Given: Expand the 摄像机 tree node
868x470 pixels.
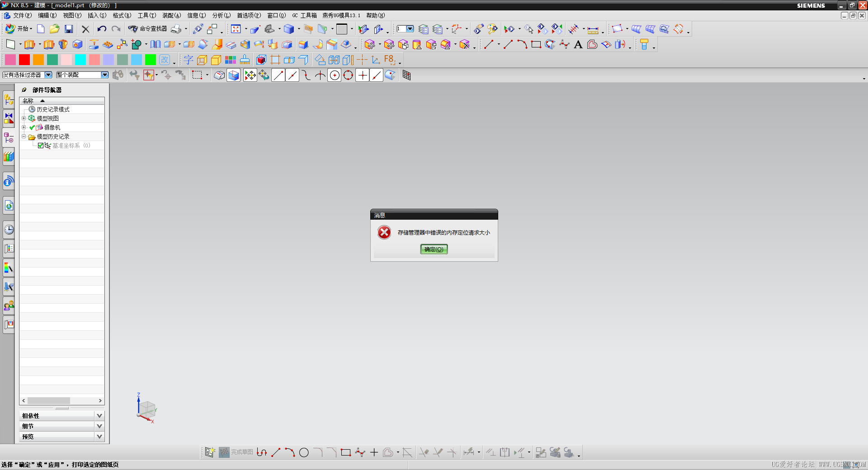Looking at the screenshot, I should (x=24, y=127).
